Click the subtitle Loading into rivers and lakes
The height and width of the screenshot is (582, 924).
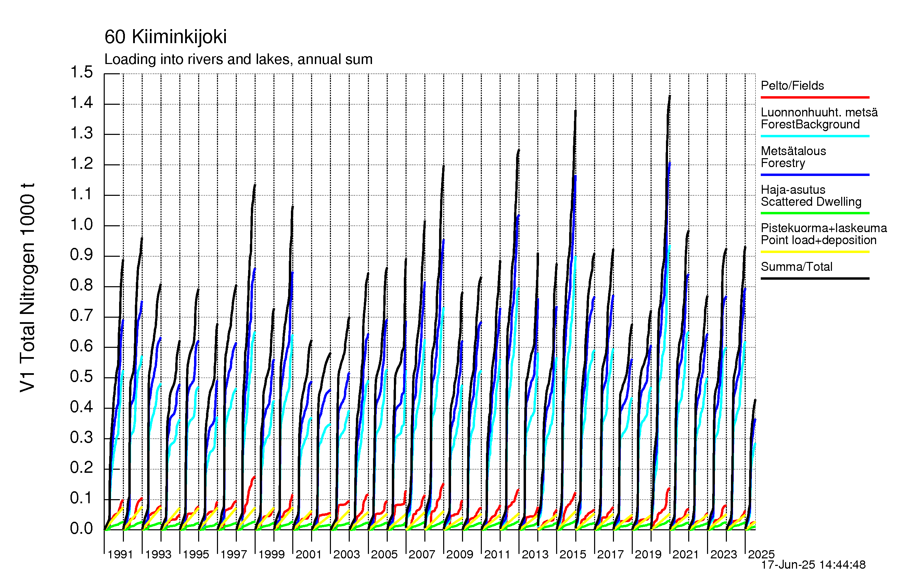click(x=238, y=60)
